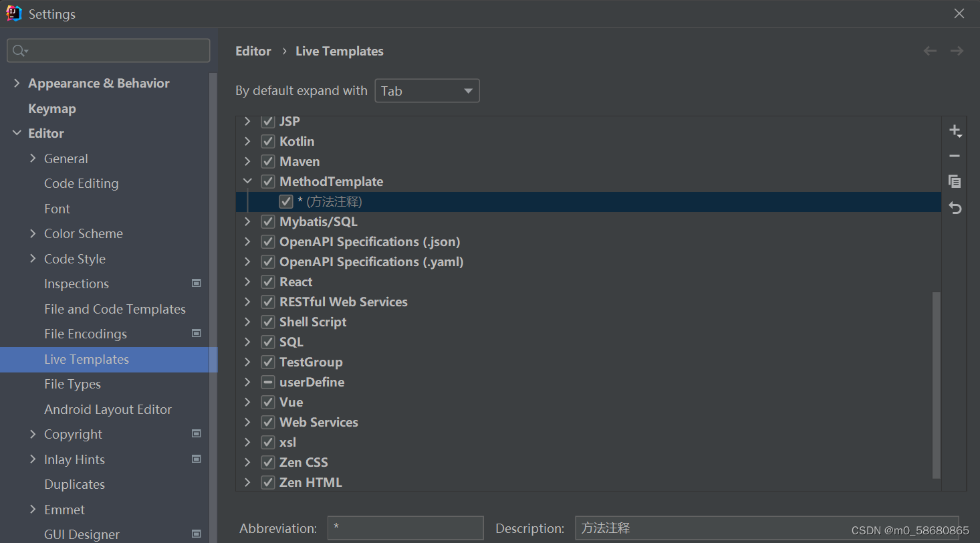
Task: Expand the Emmet subsection
Action: pos(33,510)
